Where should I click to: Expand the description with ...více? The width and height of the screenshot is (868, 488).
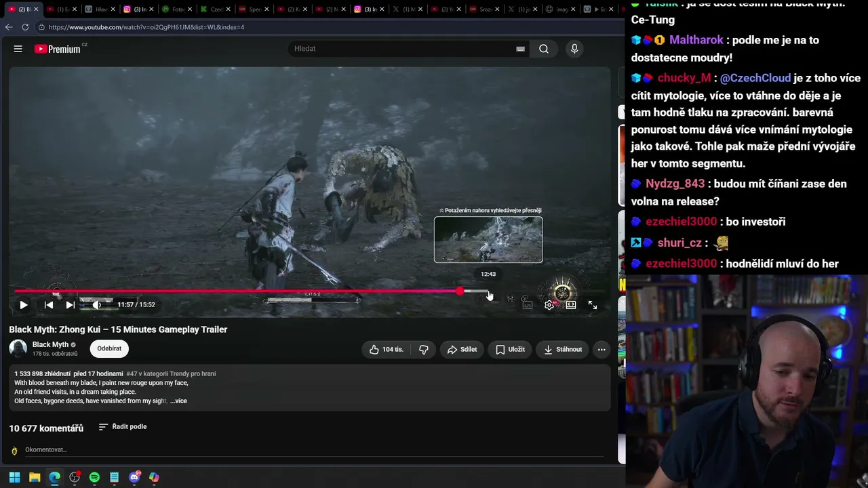[178, 401]
